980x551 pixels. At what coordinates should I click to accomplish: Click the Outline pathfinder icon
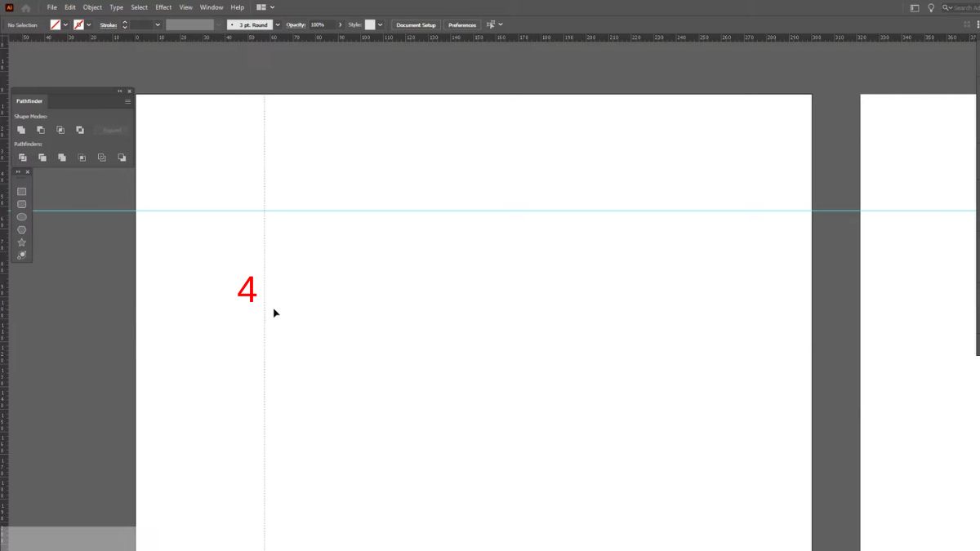pyautogui.click(x=102, y=158)
